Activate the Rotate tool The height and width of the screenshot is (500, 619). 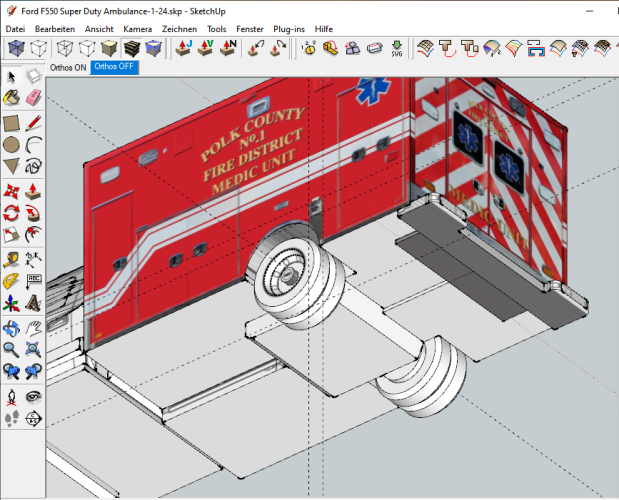(x=11, y=213)
